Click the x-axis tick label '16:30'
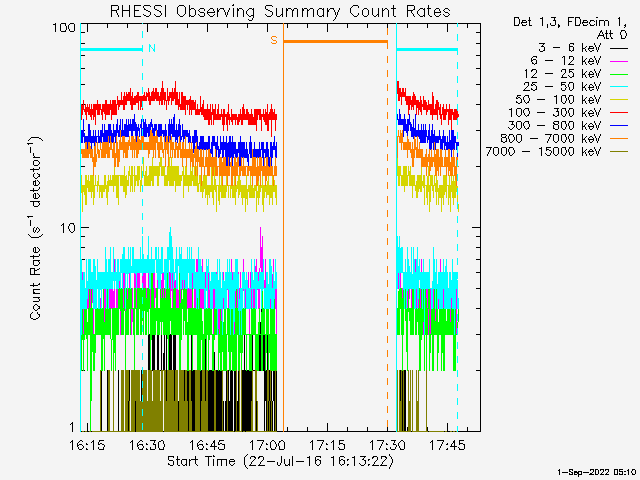 click(147, 445)
